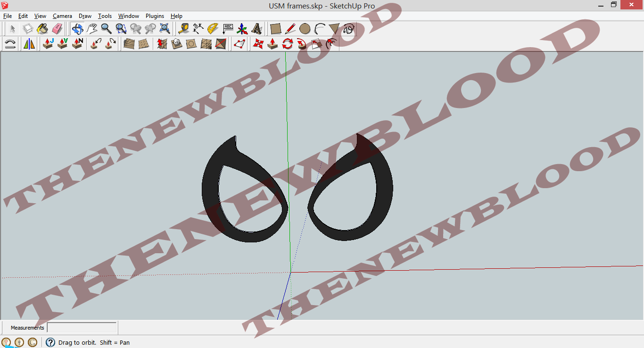This screenshot has height=348, width=644.
Task: Select the Scale tool
Action: [x=316, y=44]
